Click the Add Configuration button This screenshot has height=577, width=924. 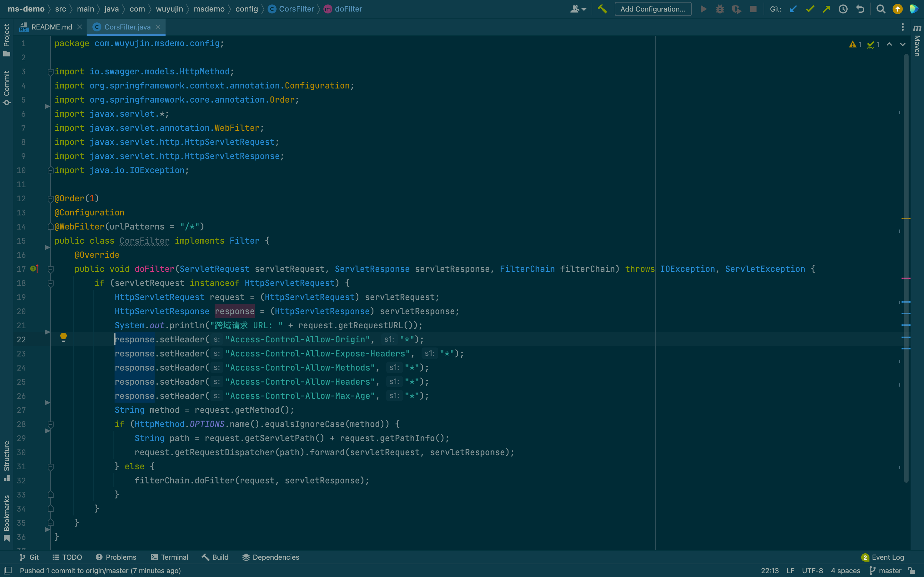tap(653, 9)
